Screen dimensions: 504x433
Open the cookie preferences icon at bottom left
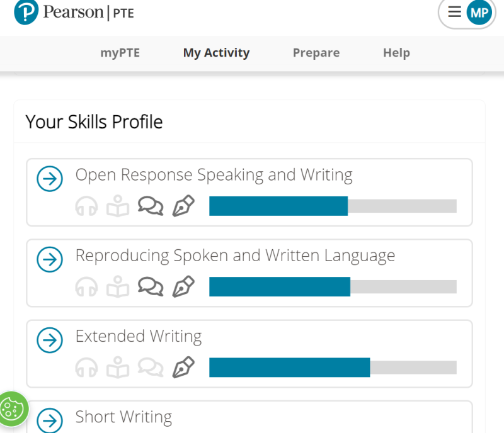pos(13,409)
